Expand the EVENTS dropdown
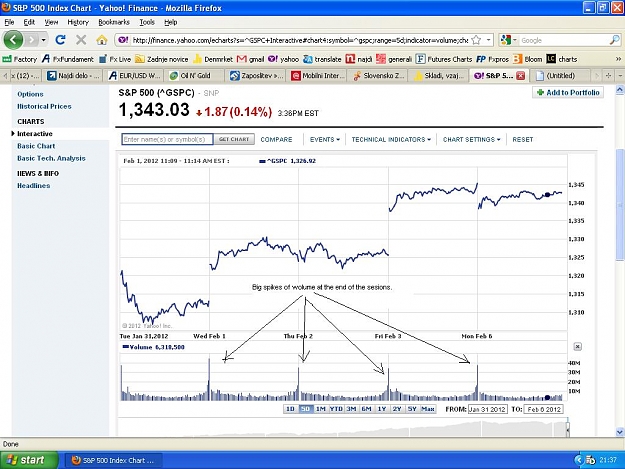The height and width of the screenshot is (469, 625). click(324, 139)
